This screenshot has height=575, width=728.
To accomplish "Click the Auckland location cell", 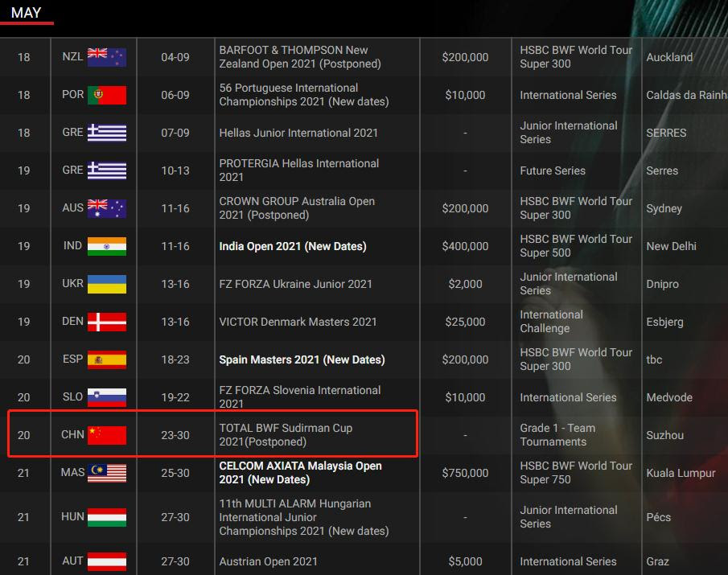I will click(669, 57).
